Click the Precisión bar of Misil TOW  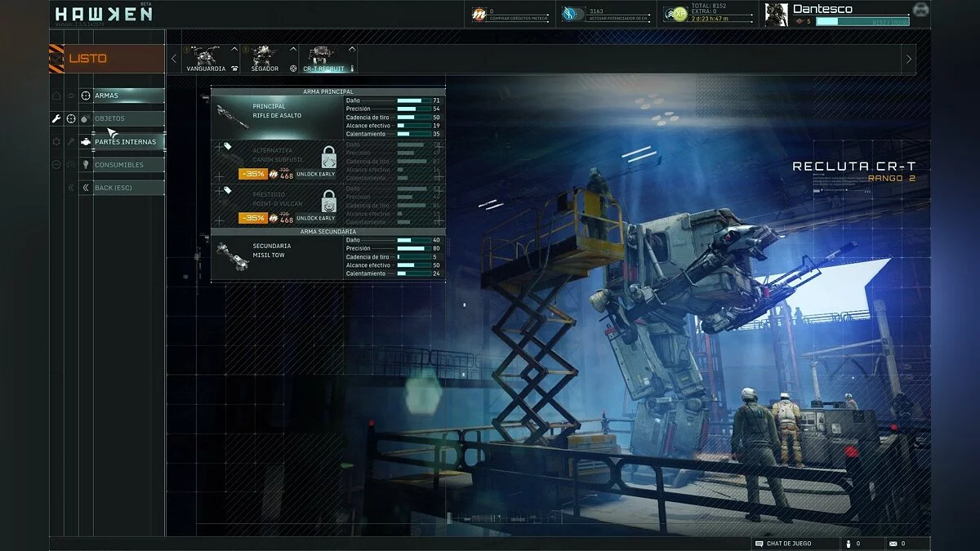click(x=413, y=248)
